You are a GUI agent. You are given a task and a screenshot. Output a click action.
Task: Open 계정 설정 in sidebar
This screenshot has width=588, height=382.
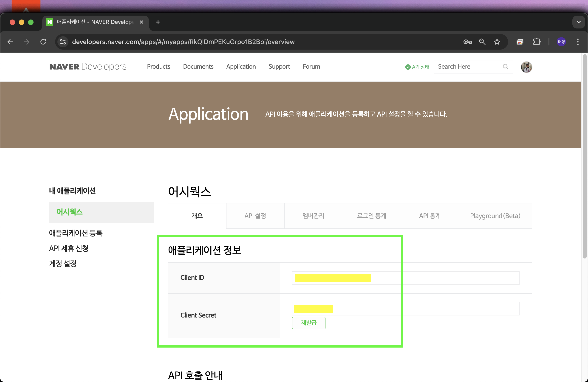[x=63, y=264]
